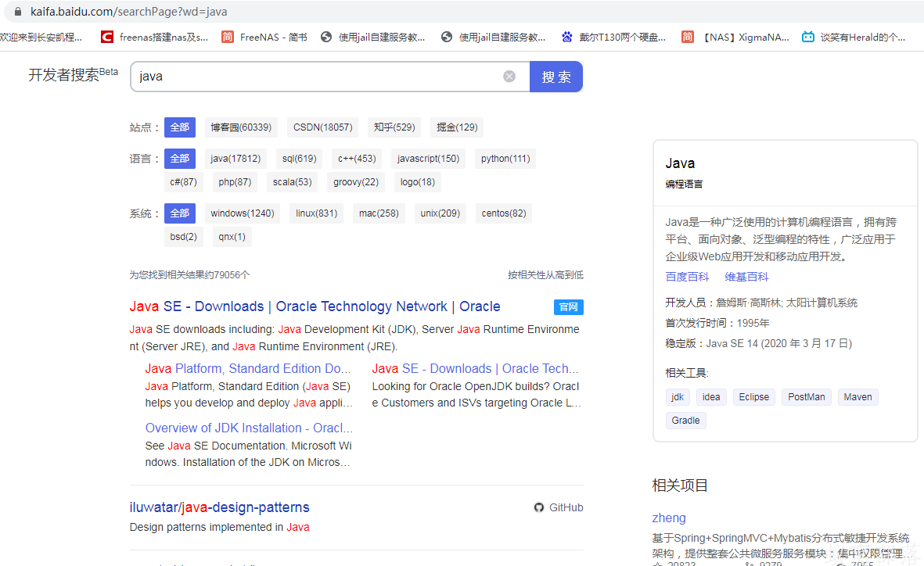This screenshot has height=566, width=924.
Task: Filter language by groovy(22)
Action: (356, 182)
